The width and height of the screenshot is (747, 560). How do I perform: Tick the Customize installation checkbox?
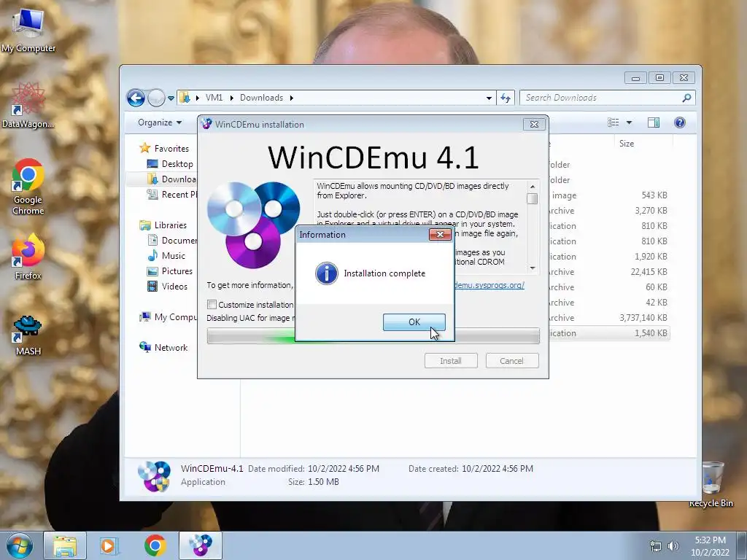click(212, 304)
